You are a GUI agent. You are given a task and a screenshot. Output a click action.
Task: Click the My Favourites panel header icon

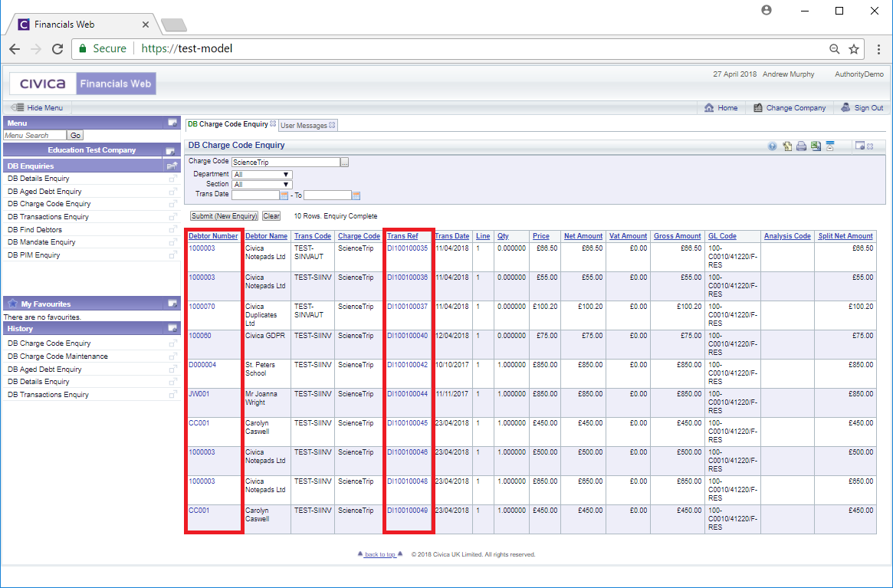click(x=172, y=304)
